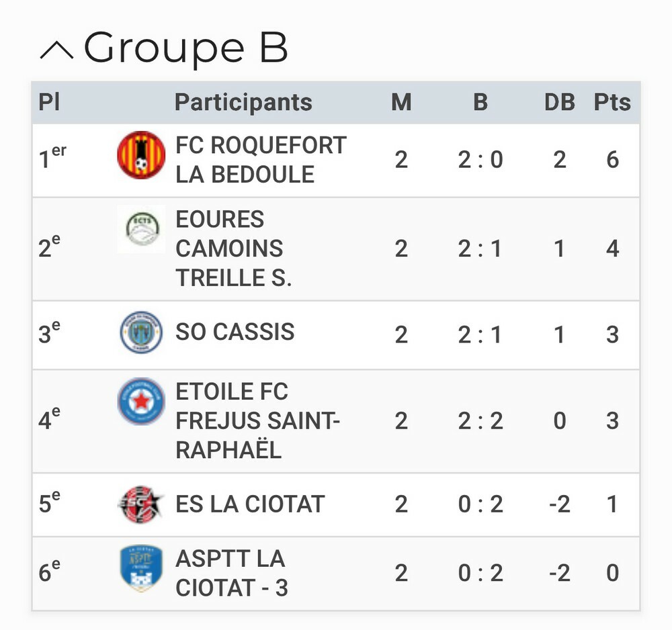
Task: Click the DB column header
Action: [559, 103]
